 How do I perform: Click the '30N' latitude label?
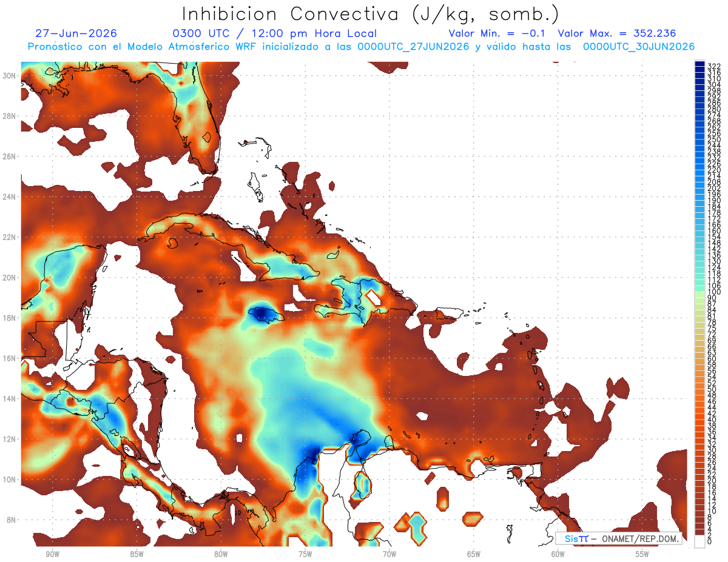[x=10, y=76]
